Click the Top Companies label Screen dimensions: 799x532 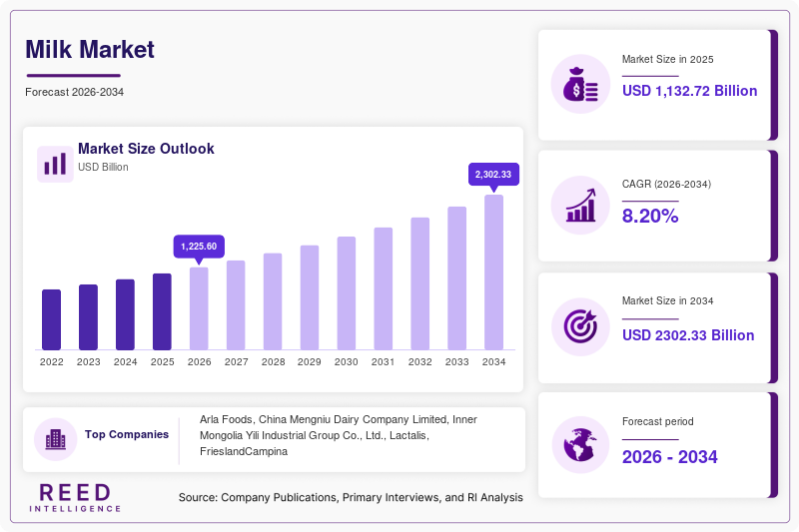click(127, 434)
